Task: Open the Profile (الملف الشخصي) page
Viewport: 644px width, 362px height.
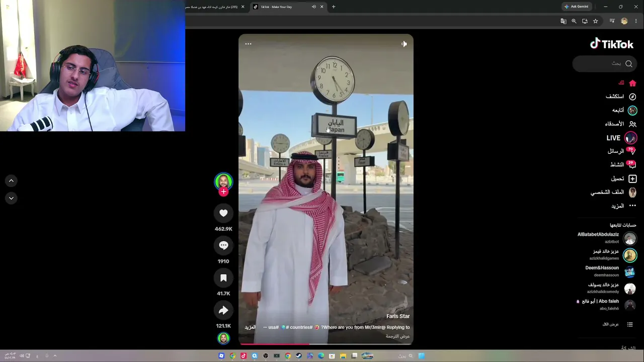Action: (613, 192)
